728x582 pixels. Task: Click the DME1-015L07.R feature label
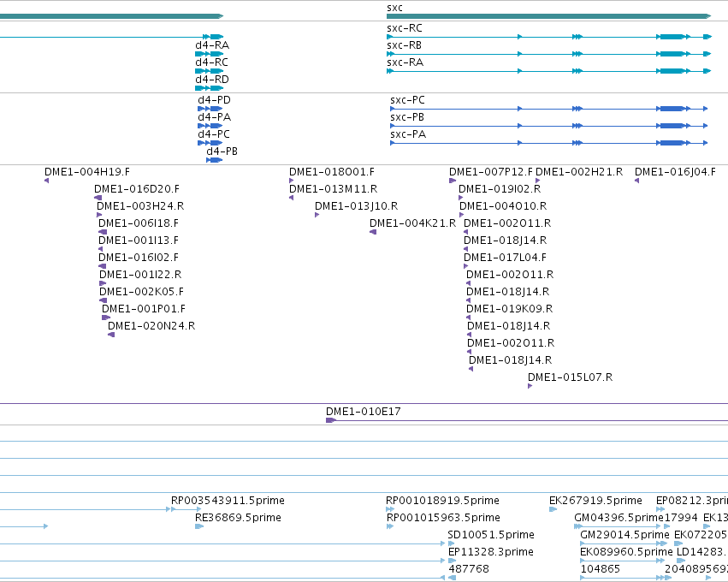pyautogui.click(x=570, y=377)
